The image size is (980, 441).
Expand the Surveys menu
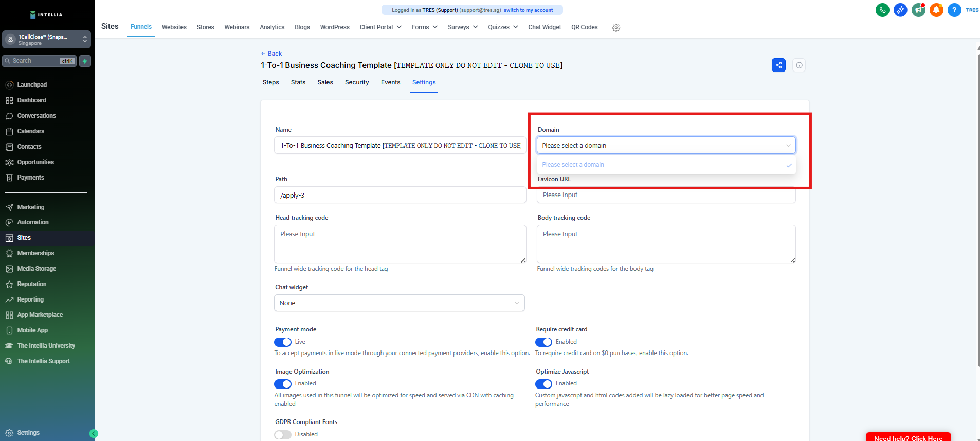click(463, 27)
